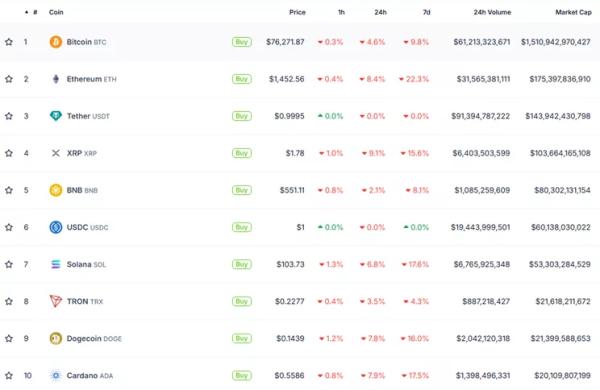Sort the table by Market Cap header
Viewport: 600px width, 390px height.
click(573, 12)
